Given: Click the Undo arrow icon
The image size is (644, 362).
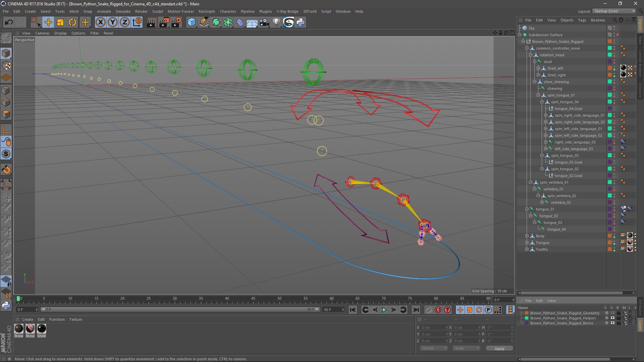Looking at the screenshot, I should click(9, 22).
